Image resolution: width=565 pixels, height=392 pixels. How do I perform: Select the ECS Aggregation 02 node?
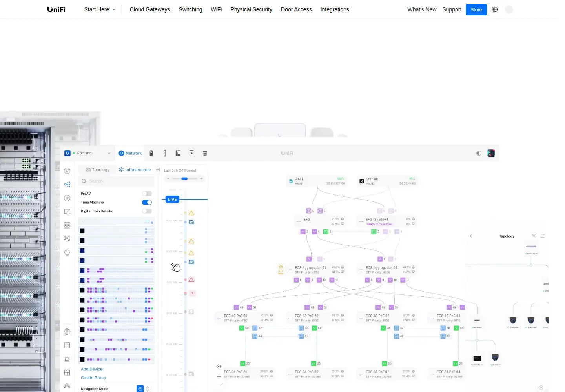tap(388, 270)
